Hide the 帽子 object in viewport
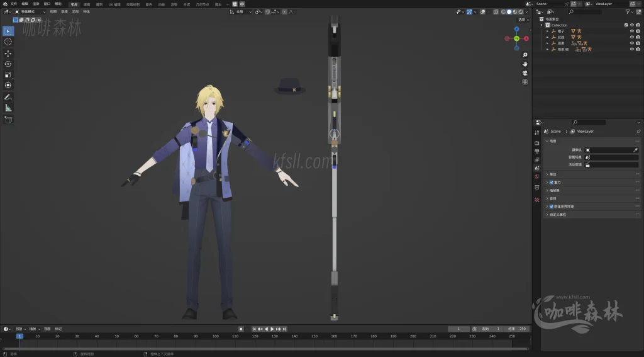644x357 pixels. [631, 31]
